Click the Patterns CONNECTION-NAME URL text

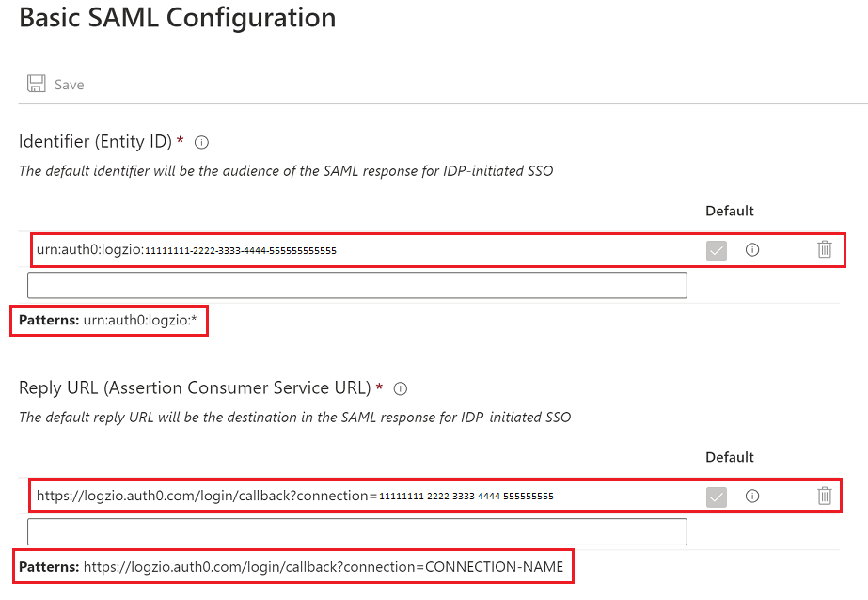[292, 567]
